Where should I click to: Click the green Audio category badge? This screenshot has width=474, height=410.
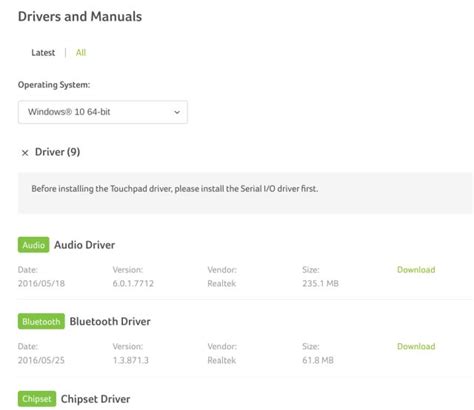coord(33,245)
